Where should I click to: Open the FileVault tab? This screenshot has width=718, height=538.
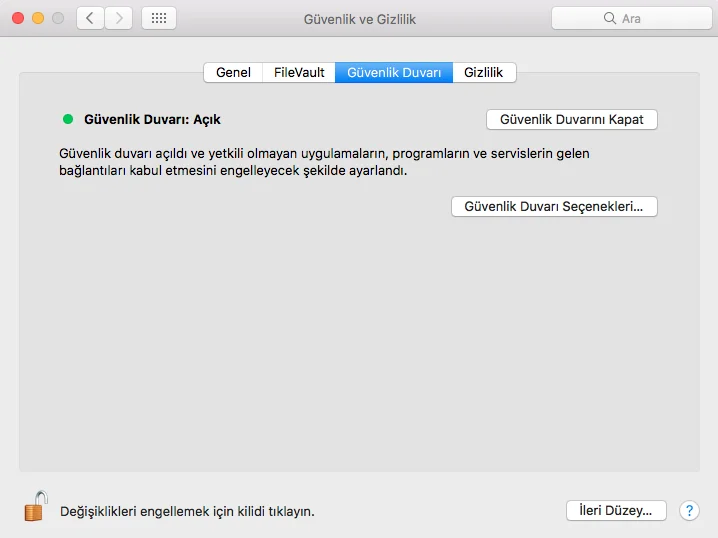[x=299, y=73]
